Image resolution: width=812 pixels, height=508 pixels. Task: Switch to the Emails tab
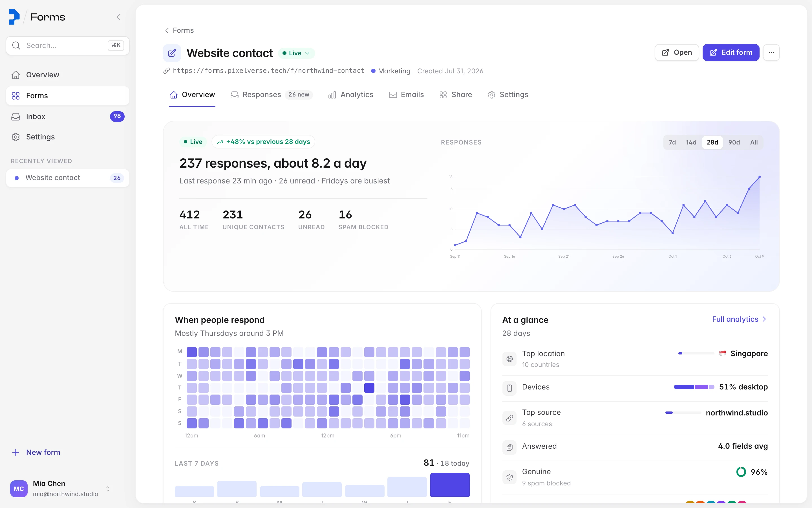406,95
